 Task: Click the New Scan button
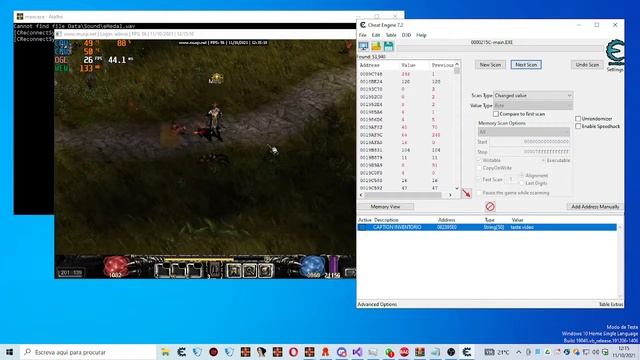(490, 64)
